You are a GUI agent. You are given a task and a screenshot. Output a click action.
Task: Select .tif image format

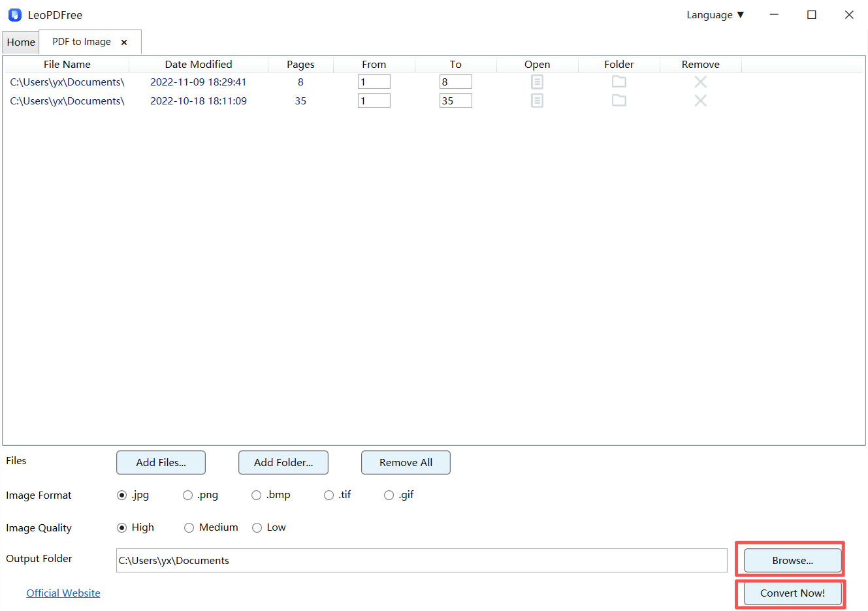[x=329, y=495]
